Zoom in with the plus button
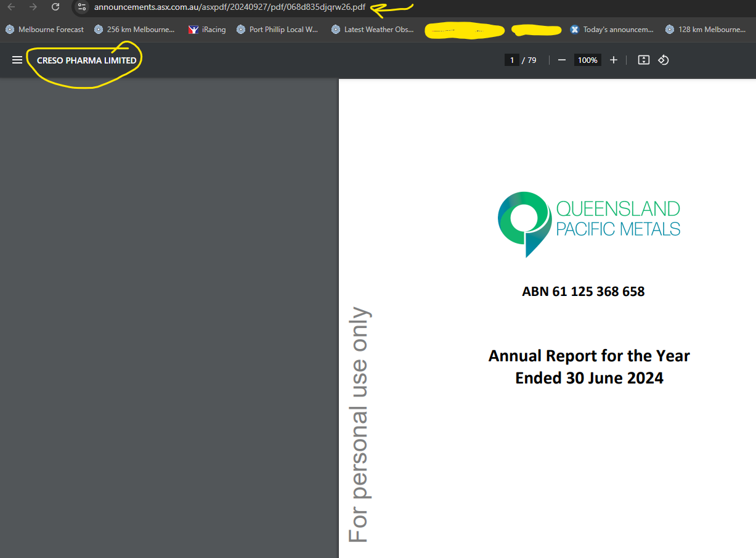 (614, 60)
